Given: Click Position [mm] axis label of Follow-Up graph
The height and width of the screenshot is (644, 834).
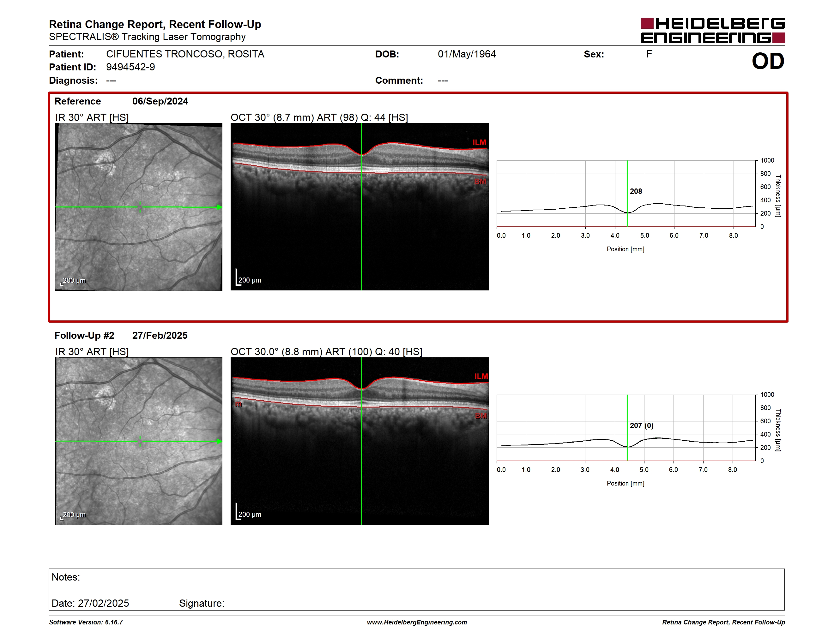Looking at the screenshot, I should pos(625,483).
